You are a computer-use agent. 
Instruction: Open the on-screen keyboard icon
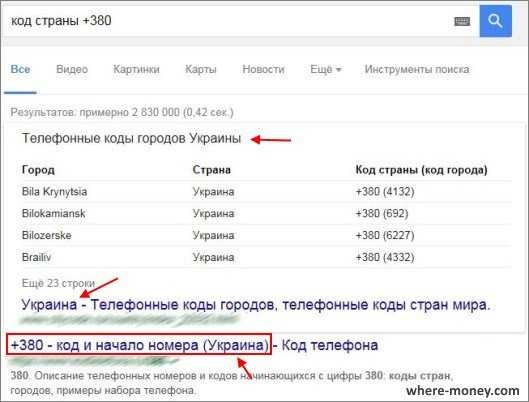point(462,22)
